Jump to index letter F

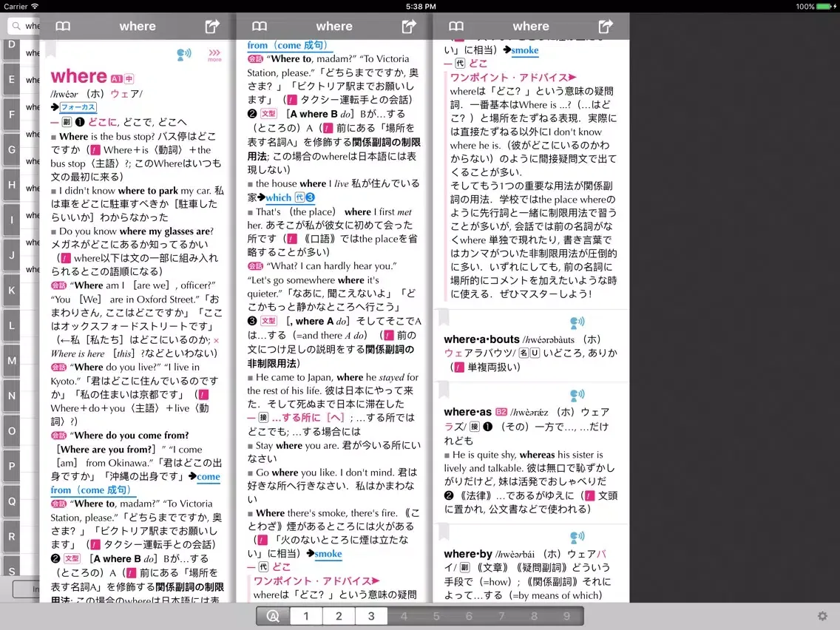(x=11, y=115)
